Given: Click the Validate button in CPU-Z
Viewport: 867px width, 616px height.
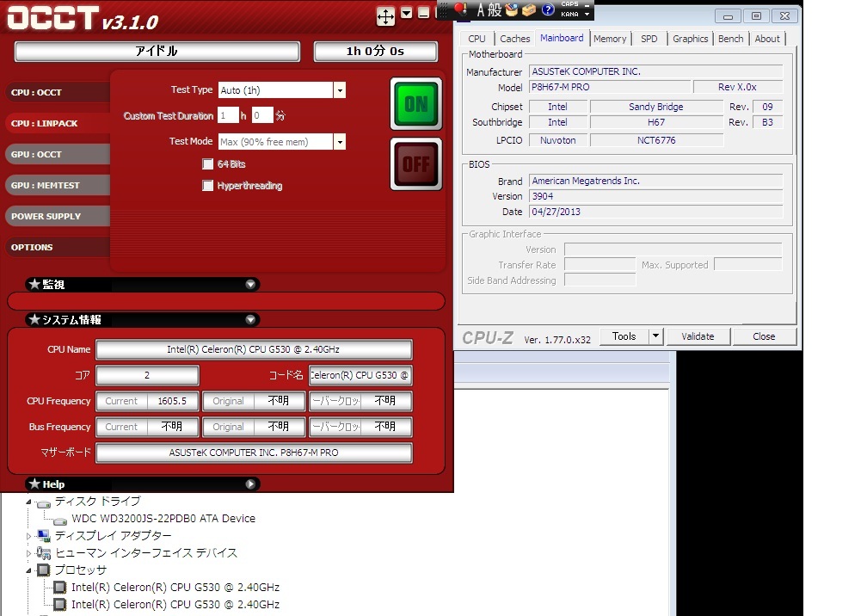Looking at the screenshot, I should tap(698, 336).
